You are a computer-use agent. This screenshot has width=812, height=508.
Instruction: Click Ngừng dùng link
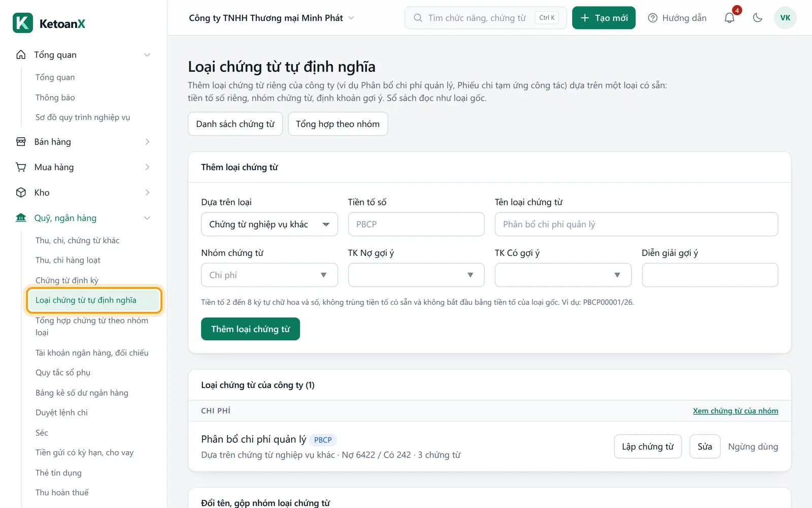(x=753, y=447)
